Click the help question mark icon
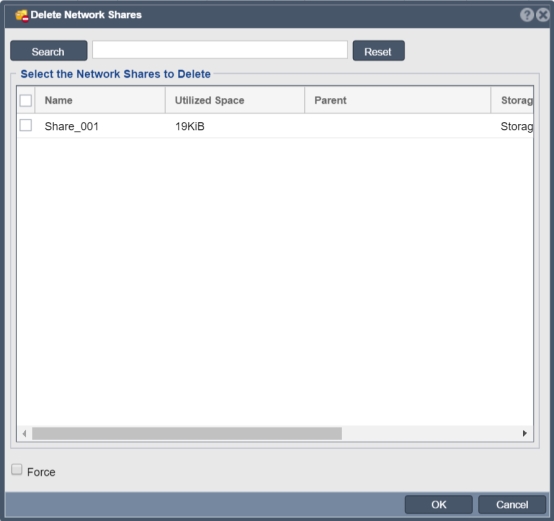Viewport: 554px width, 521px height. click(x=526, y=15)
